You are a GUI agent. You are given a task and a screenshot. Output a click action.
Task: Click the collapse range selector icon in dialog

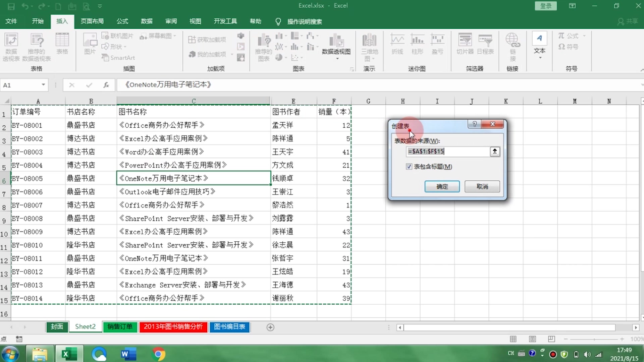click(495, 152)
